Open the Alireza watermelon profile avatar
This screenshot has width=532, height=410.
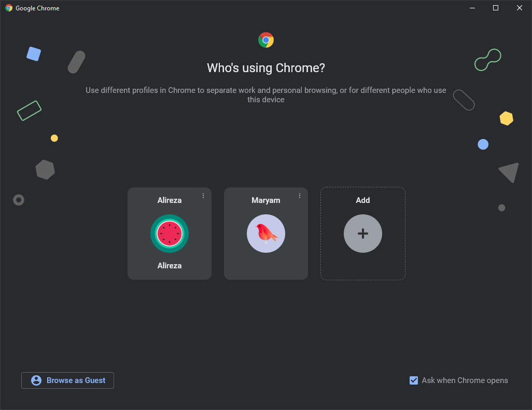coord(170,234)
